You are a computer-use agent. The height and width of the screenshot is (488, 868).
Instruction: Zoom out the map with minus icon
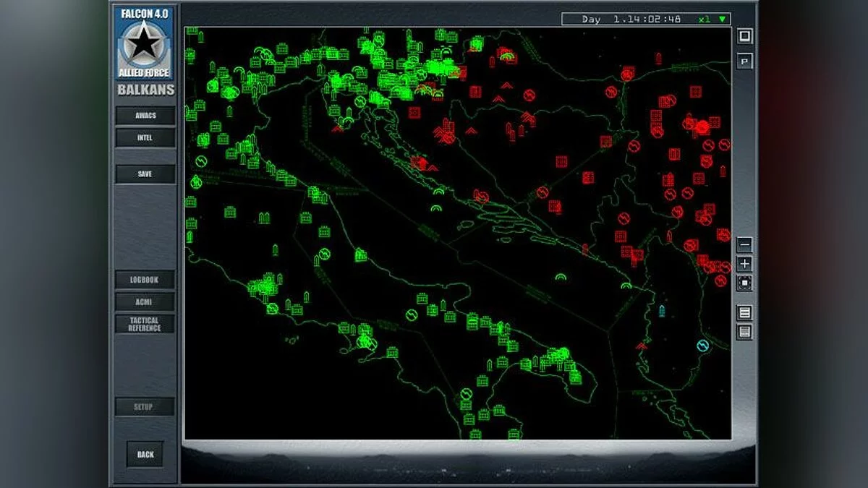744,244
